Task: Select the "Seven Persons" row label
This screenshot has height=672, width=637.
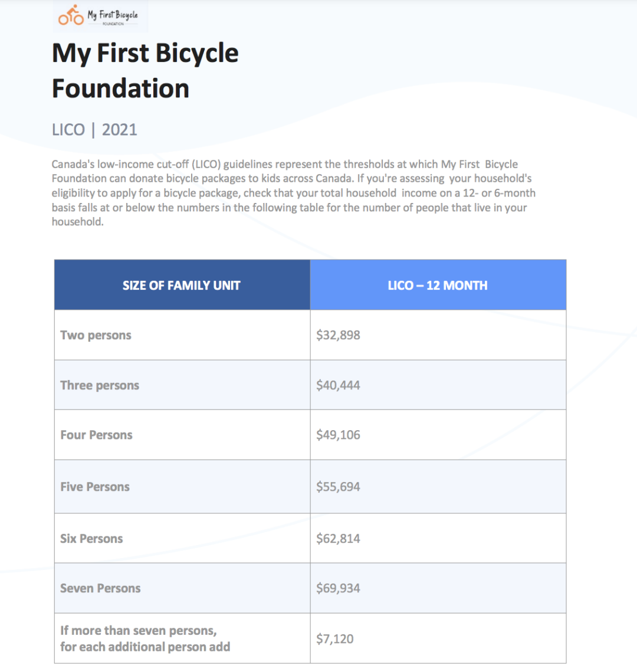Action: [100, 588]
